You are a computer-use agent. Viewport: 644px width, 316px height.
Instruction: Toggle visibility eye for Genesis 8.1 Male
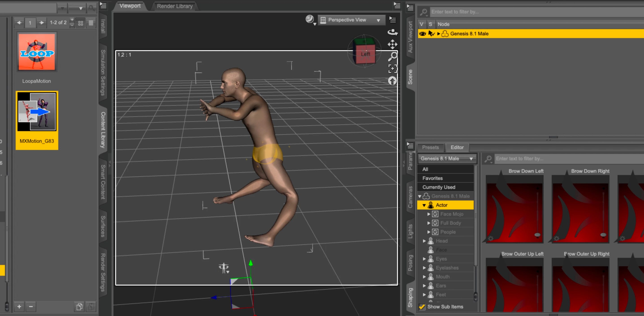click(x=422, y=34)
